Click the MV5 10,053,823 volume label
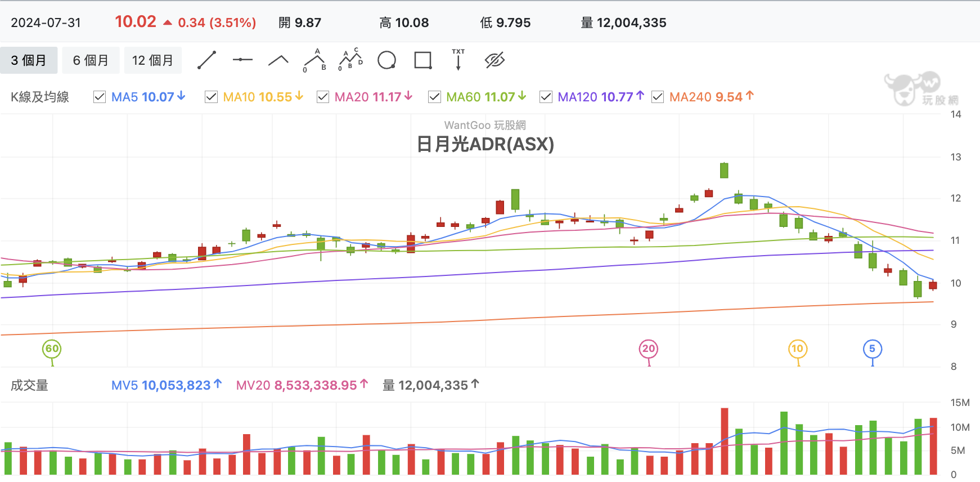The height and width of the screenshot is (482, 980). click(x=167, y=385)
